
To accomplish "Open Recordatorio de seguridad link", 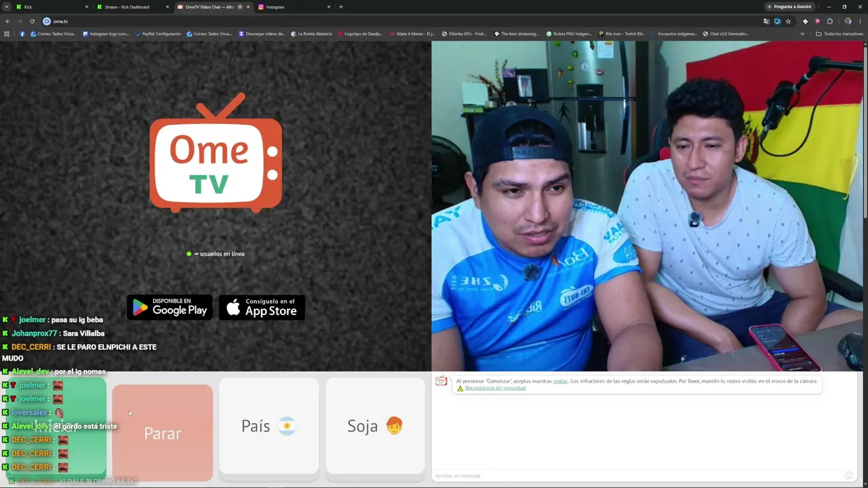I will pos(496,388).
